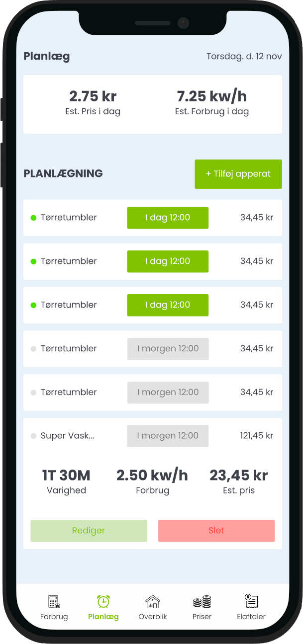This screenshot has width=303, height=644.
Task: Tap the date "Torsdag. d. 12 nov"
Action: (244, 57)
